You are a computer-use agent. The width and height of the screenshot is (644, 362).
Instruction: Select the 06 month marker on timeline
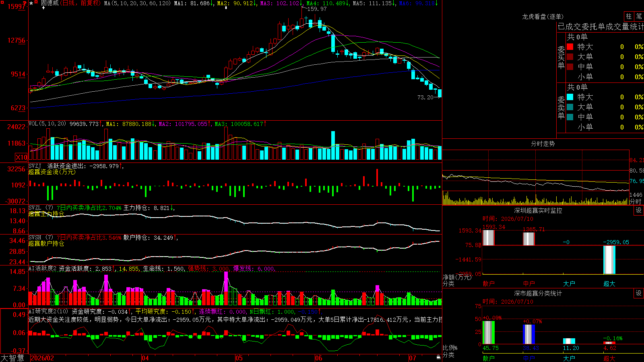click(x=319, y=358)
